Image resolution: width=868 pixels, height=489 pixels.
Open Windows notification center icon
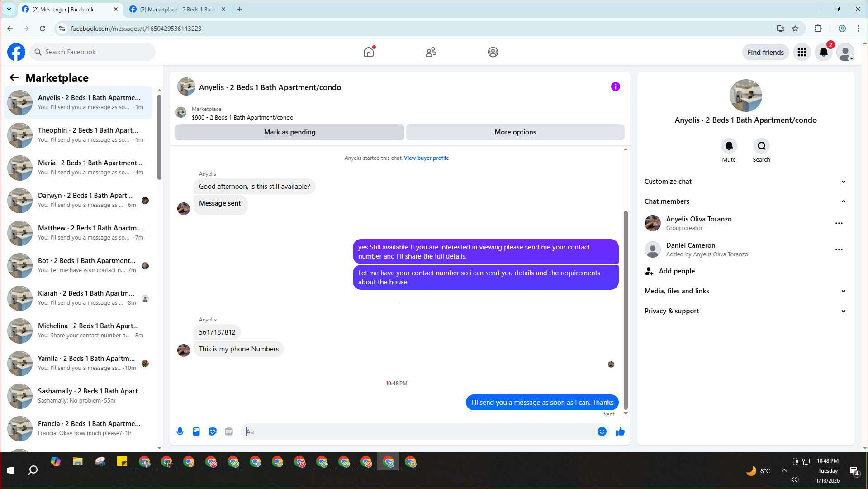click(854, 471)
